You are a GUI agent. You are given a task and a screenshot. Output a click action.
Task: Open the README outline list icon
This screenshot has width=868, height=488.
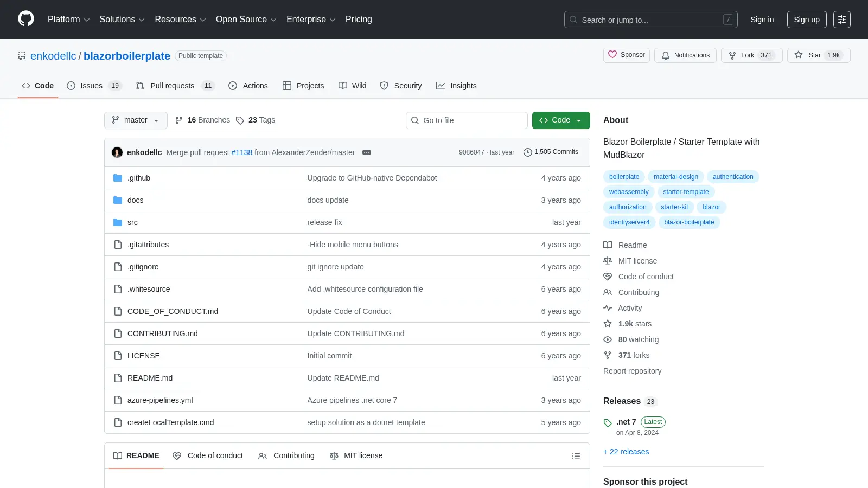[x=576, y=456]
